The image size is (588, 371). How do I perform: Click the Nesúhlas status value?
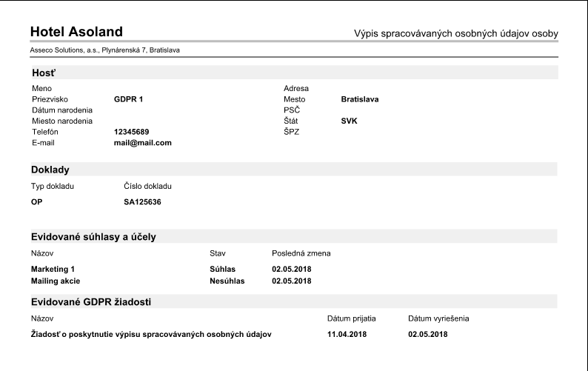tap(227, 281)
